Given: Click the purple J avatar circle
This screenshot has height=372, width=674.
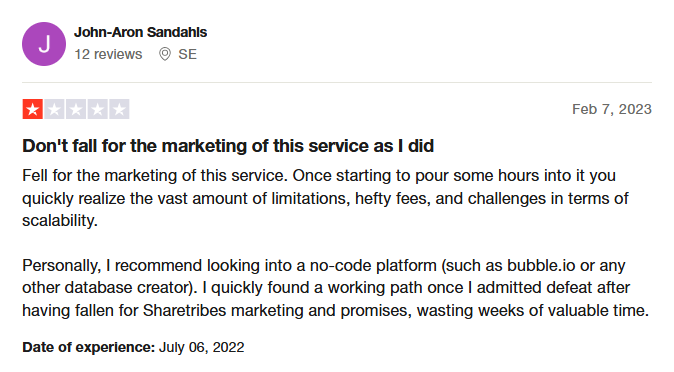Looking at the screenshot, I should pyautogui.click(x=44, y=44).
